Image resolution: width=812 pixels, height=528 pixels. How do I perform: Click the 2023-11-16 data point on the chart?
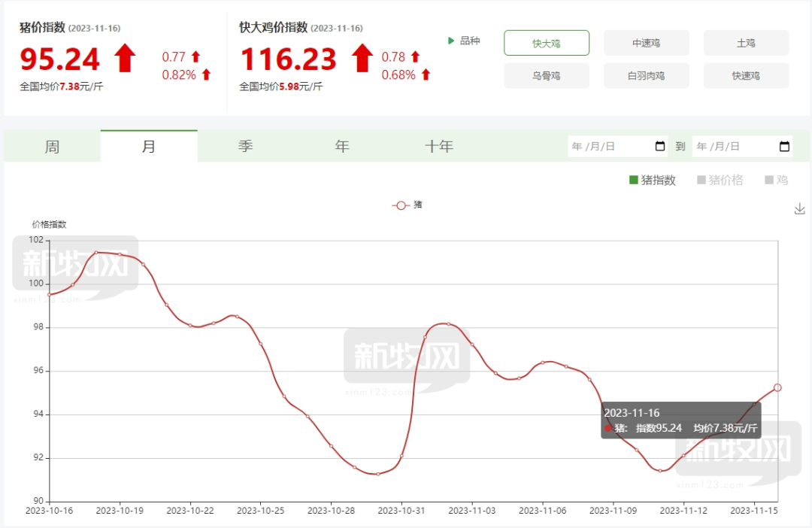pyautogui.click(x=777, y=387)
